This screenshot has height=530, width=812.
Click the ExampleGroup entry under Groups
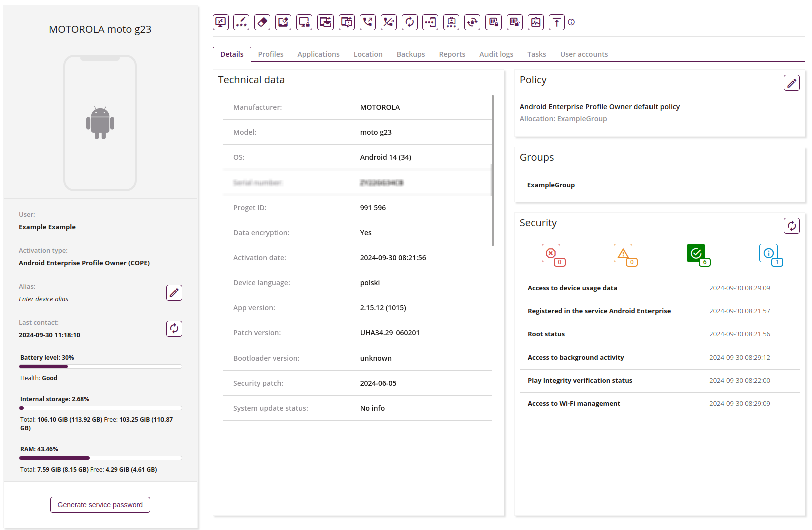point(551,185)
